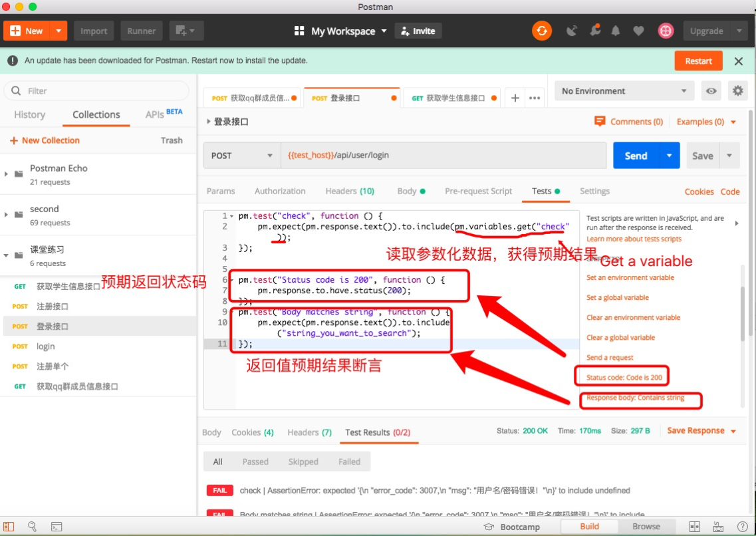The width and height of the screenshot is (756, 536).
Task: Open the Headers (10) request tab
Action: tap(350, 191)
